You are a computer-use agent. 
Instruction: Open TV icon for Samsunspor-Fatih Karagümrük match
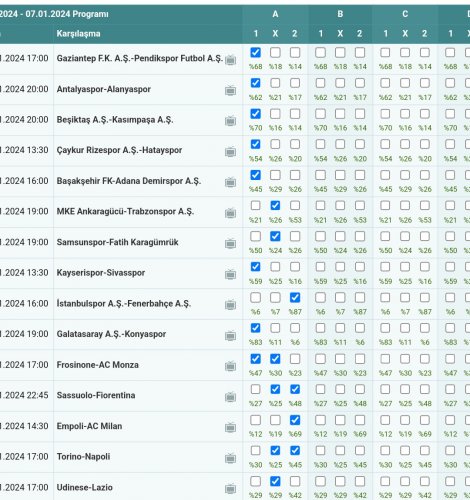click(x=230, y=243)
